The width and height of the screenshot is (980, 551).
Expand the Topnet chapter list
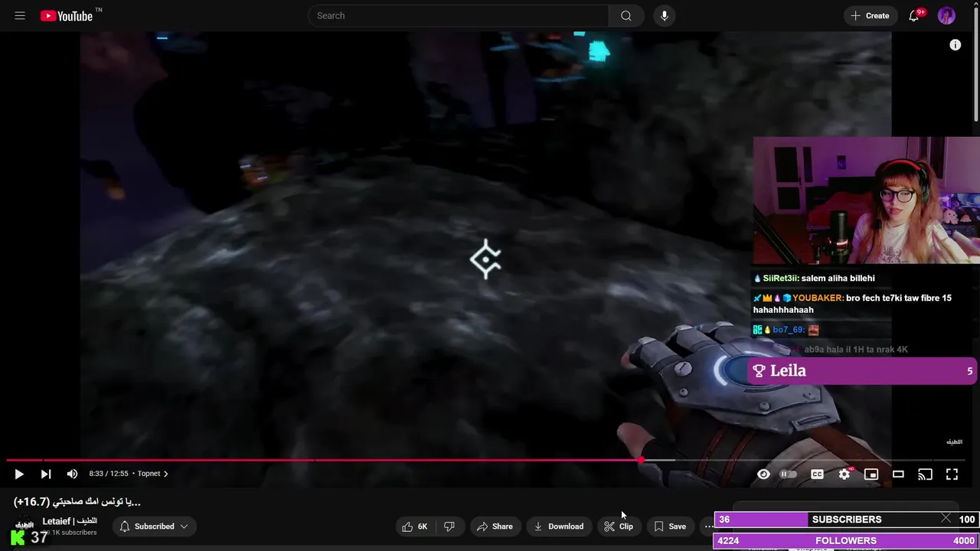pyautogui.click(x=152, y=474)
